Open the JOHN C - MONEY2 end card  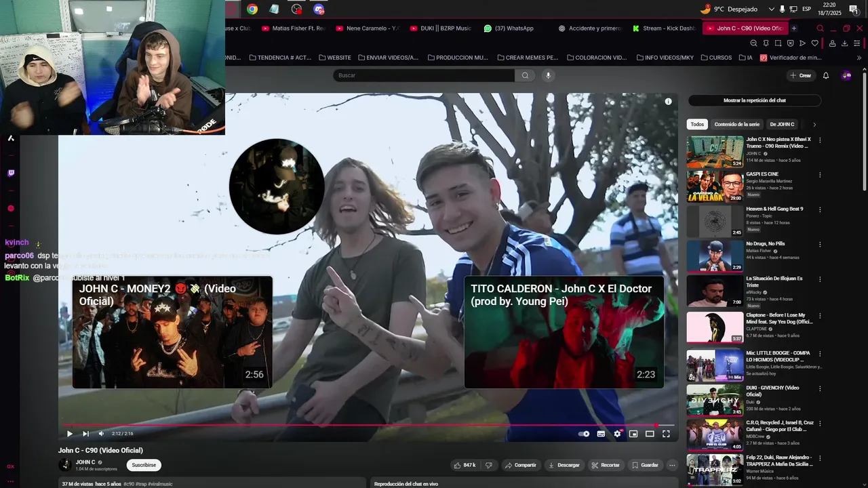click(x=172, y=332)
